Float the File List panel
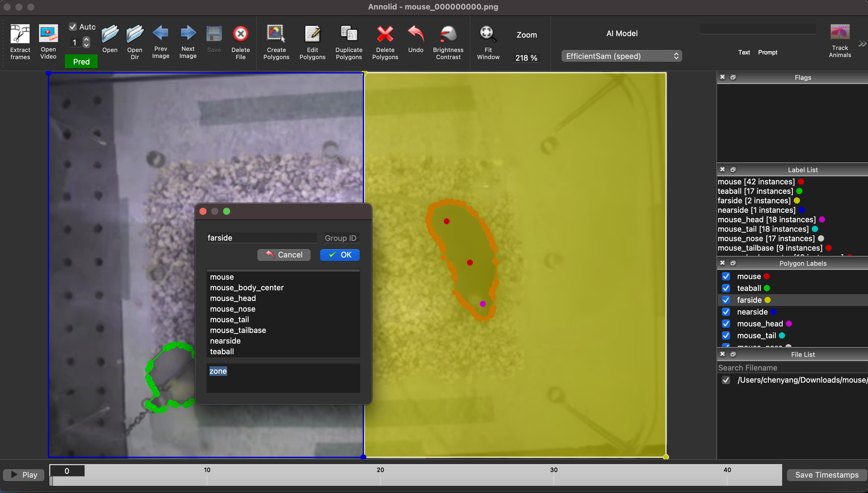 (x=733, y=354)
